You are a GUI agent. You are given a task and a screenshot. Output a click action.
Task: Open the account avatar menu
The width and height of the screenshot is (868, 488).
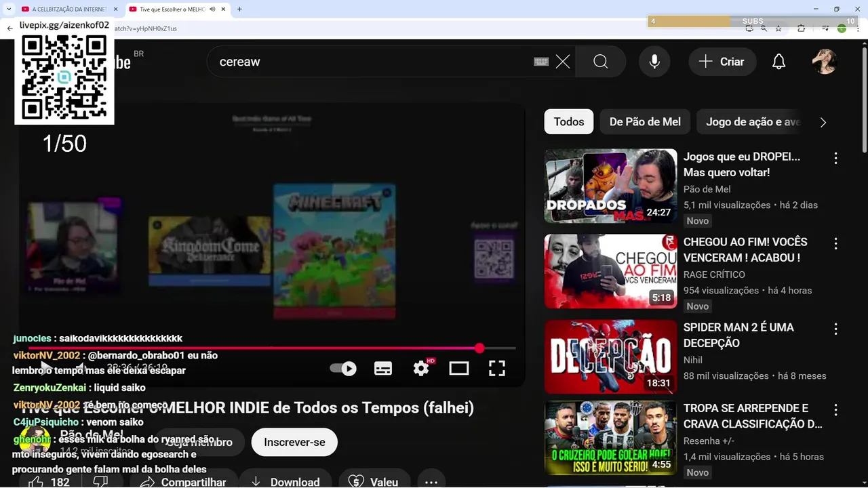point(825,62)
